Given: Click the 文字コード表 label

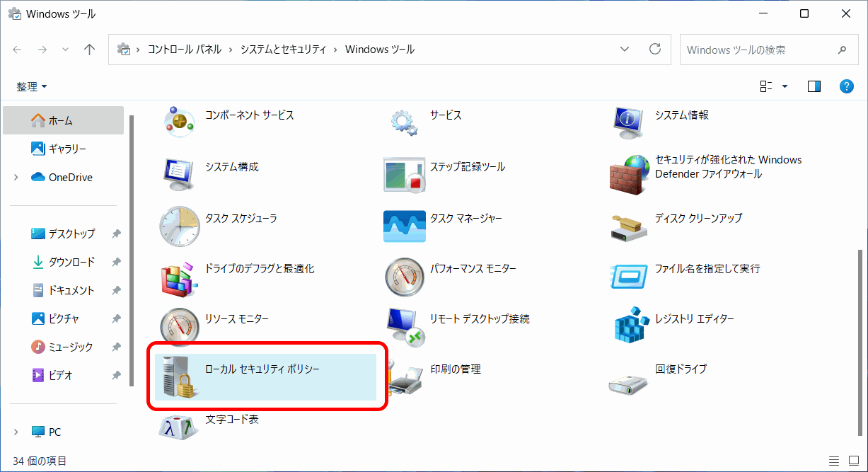Looking at the screenshot, I should tap(232, 419).
